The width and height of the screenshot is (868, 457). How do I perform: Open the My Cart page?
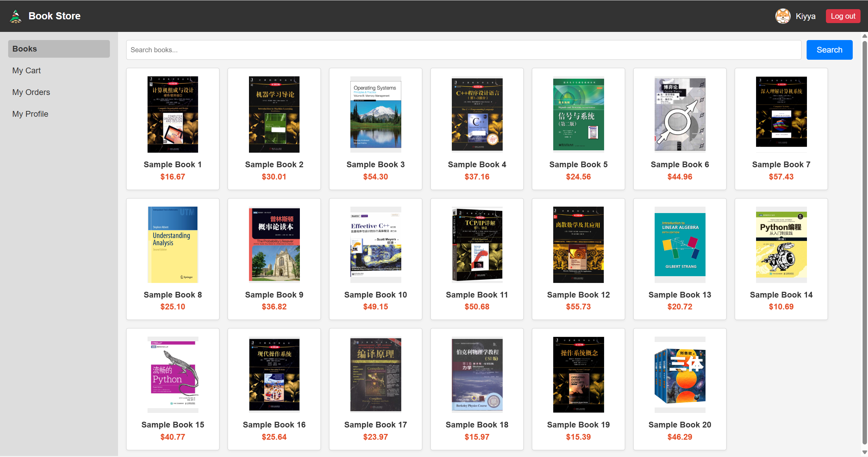[26, 70]
